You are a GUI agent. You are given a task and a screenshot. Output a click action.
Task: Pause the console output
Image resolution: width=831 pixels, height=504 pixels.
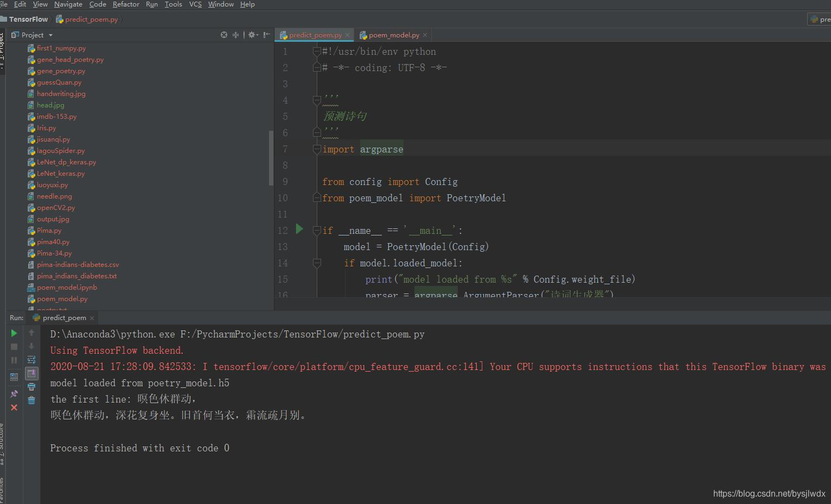point(14,360)
